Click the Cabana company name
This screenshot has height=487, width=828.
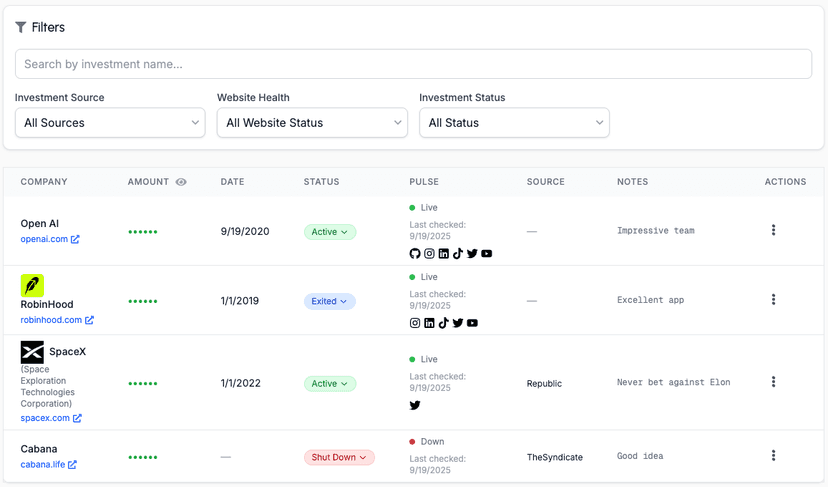click(x=39, y=449)
